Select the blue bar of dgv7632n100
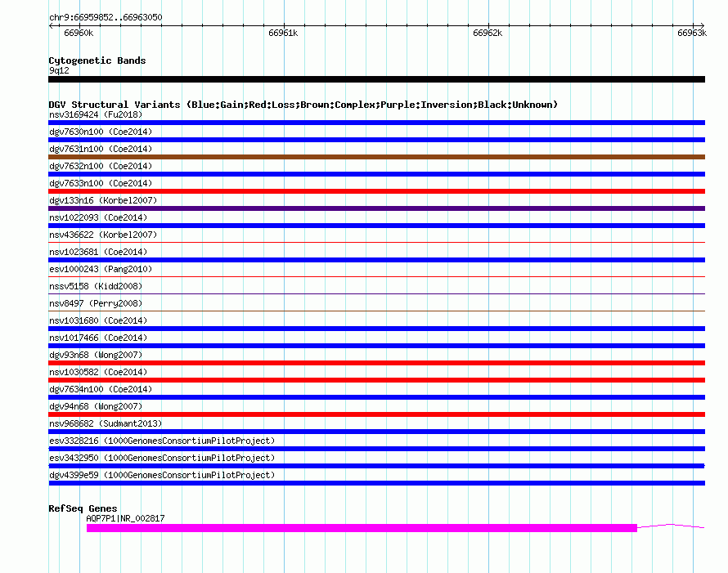The image size is (728, 573). [376, 174]
